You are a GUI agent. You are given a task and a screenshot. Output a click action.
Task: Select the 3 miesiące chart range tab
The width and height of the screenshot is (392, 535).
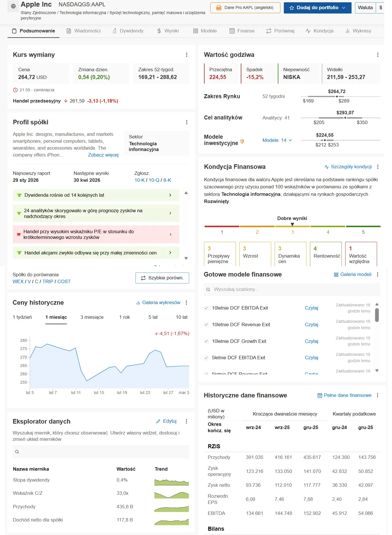[x=92, y=317]
